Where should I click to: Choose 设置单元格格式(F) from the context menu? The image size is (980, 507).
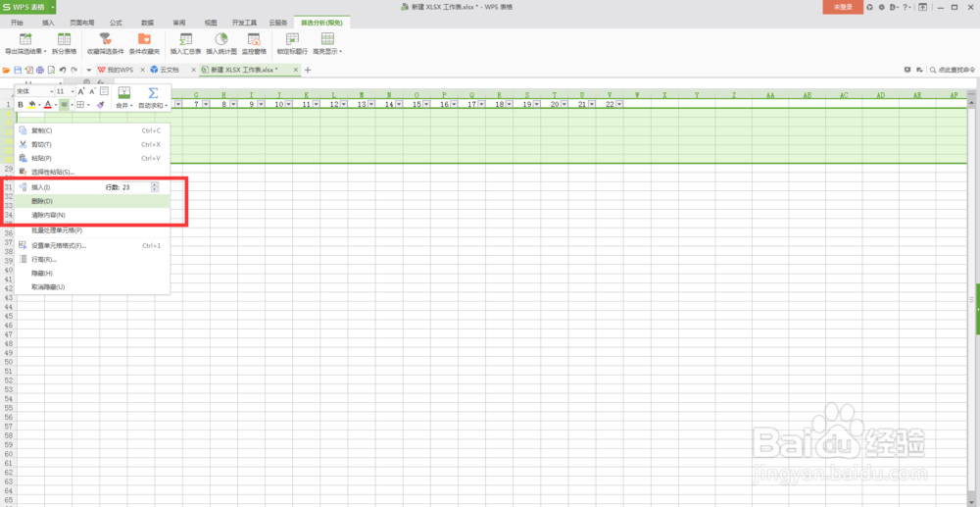pos(92,246)
